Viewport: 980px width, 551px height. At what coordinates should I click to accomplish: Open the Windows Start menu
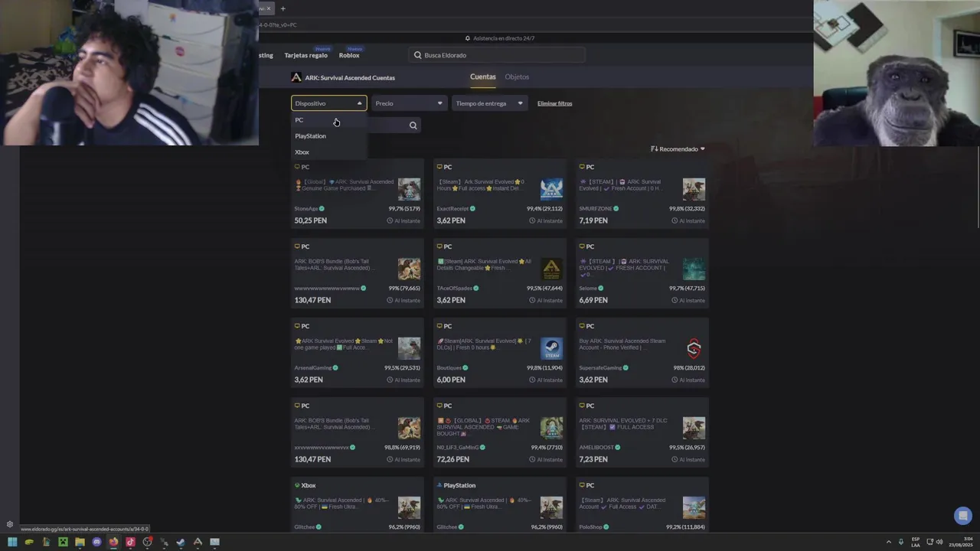[12, 542]
